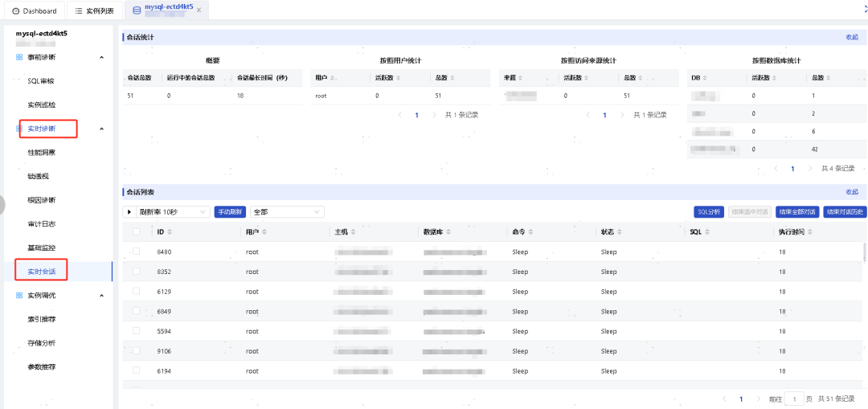Go to next page of database statistics
This screenshot has width=868, height=409.
pos(810,168)
